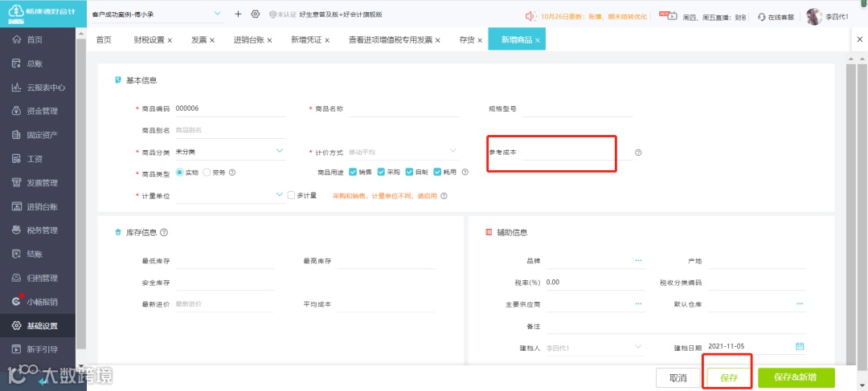Select the 实物 product type radio

click(179, 172)
